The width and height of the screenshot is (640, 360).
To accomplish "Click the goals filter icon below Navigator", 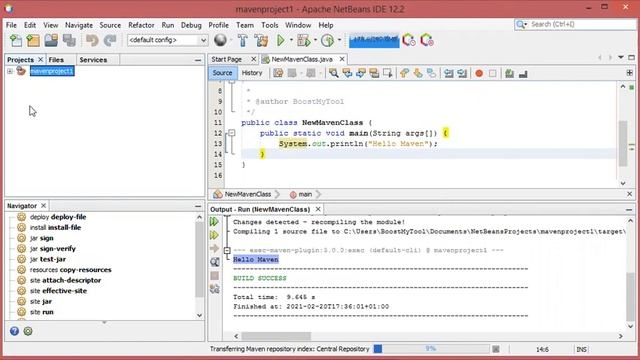I will [x=28, y=331].
